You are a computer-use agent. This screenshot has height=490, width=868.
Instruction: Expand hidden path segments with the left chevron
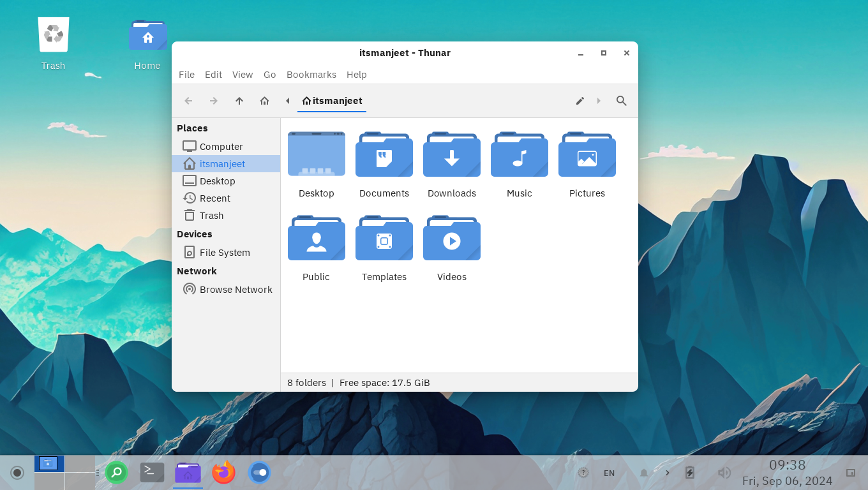[287, 101]
